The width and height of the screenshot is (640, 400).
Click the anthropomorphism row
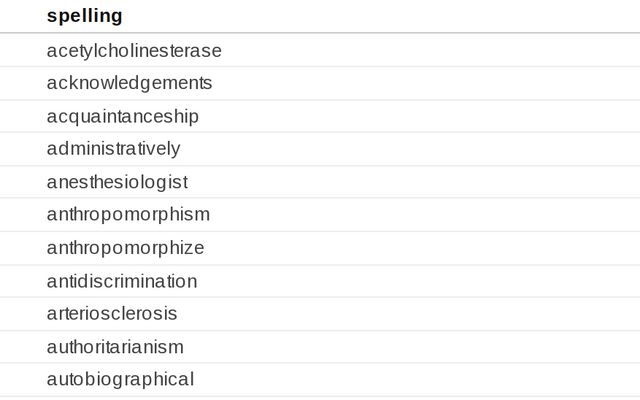[x=128, y=215]
